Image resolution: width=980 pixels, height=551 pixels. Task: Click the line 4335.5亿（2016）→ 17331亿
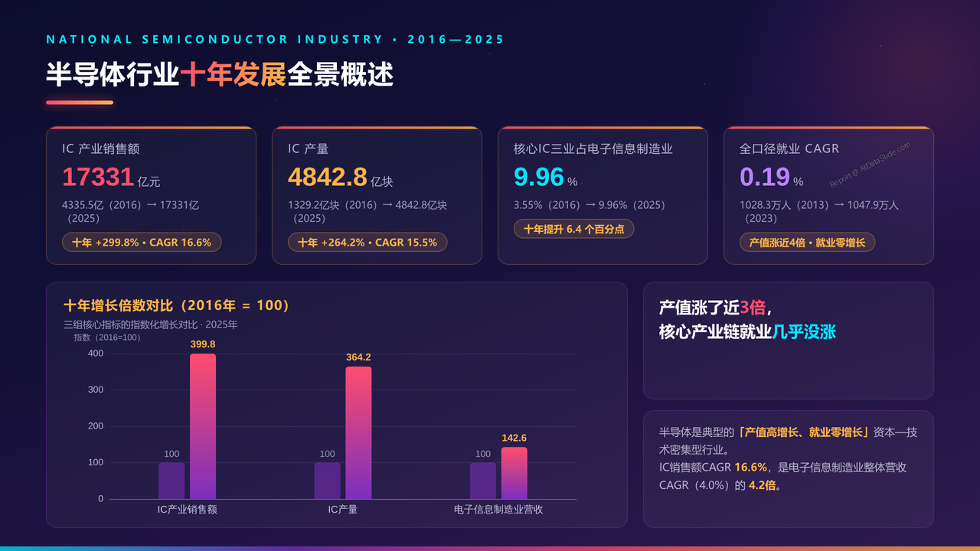tap(130, 205)
